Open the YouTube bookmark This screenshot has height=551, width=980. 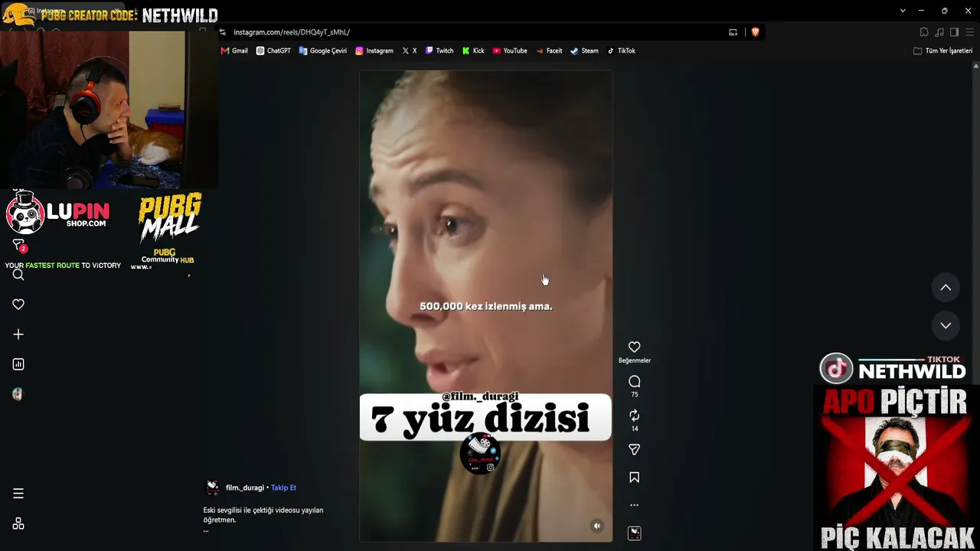point(510,51)
